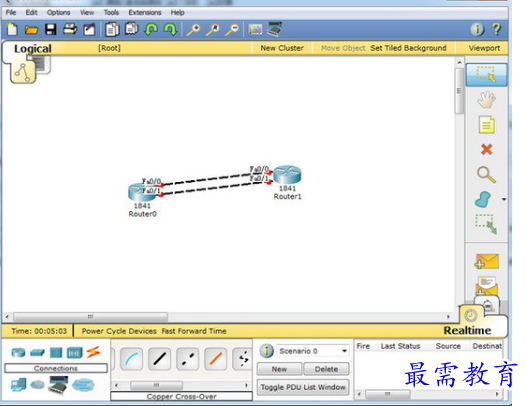This screenshot has height=406, width=526.
Task: Switch to the Logical workspace tab
Action: [x=33, y=49]
